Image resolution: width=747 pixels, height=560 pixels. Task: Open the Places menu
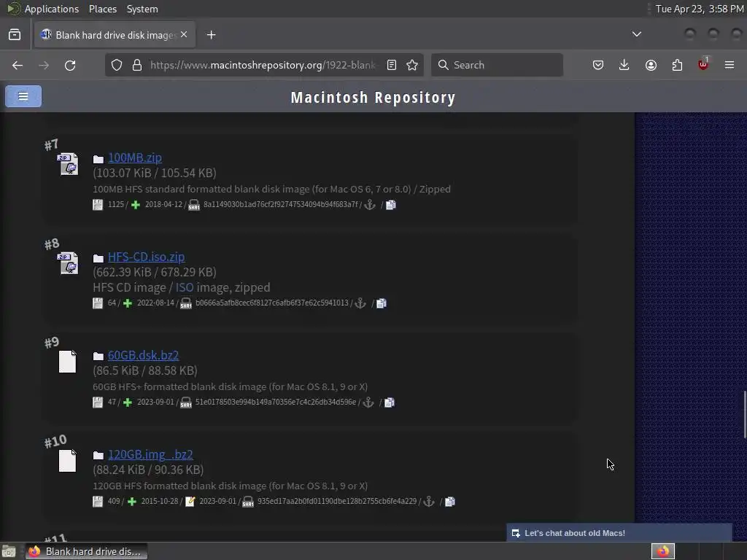pos(102,9)
